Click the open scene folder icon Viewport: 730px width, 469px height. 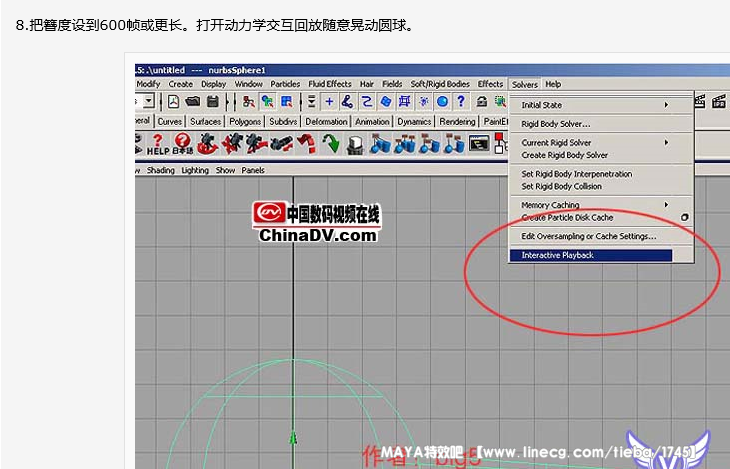pyautogui.click(x=192, y=102)
